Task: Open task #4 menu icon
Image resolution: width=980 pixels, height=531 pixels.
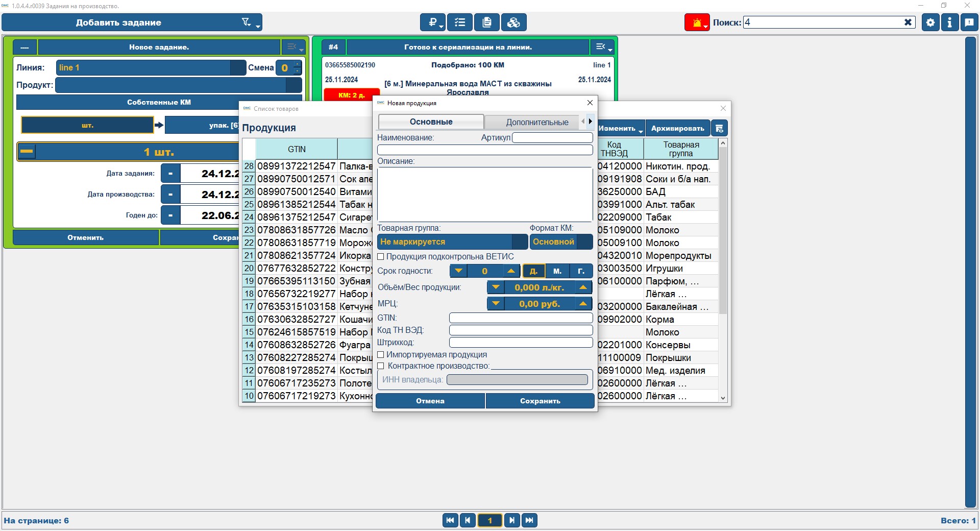Action: point(602,47)
